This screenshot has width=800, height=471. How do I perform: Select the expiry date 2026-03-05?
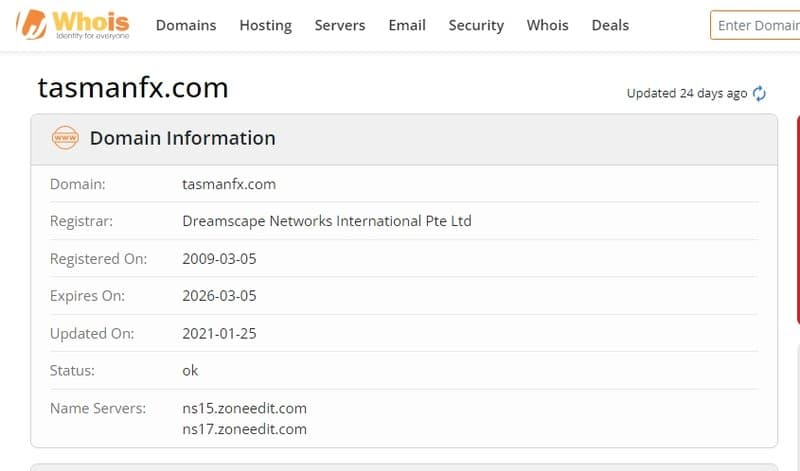219,296
